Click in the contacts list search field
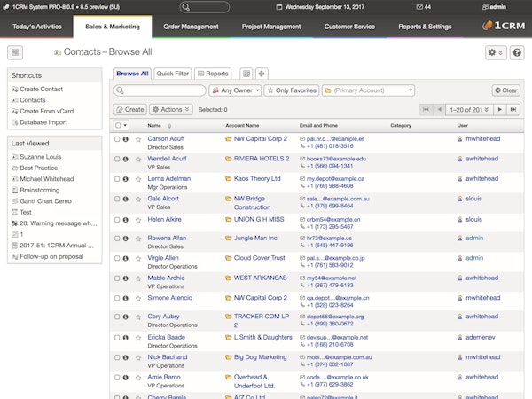Viewport: 532px width, 399px height. pos(160,90)
